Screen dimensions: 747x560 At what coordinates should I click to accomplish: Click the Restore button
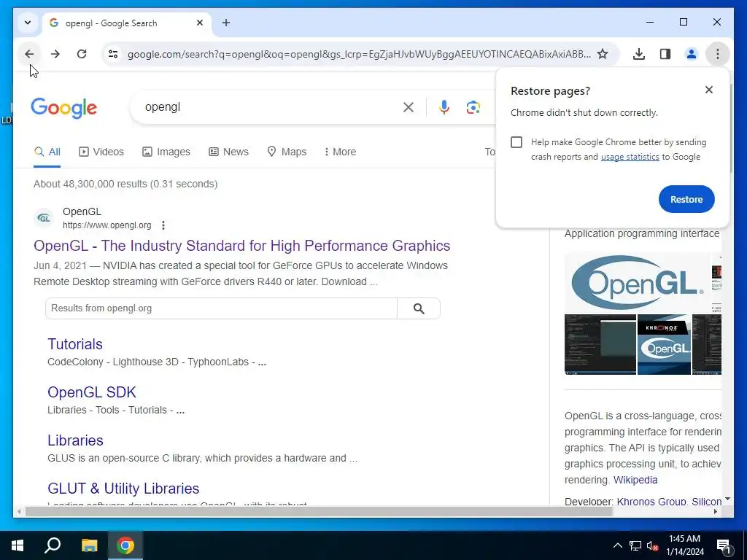tap(686, 200)
